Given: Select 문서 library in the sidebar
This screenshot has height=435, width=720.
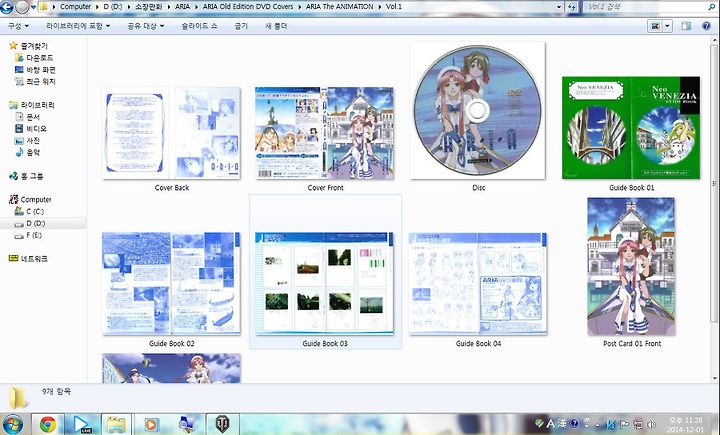Looking at the screenshot, I should tap(28, 117).
